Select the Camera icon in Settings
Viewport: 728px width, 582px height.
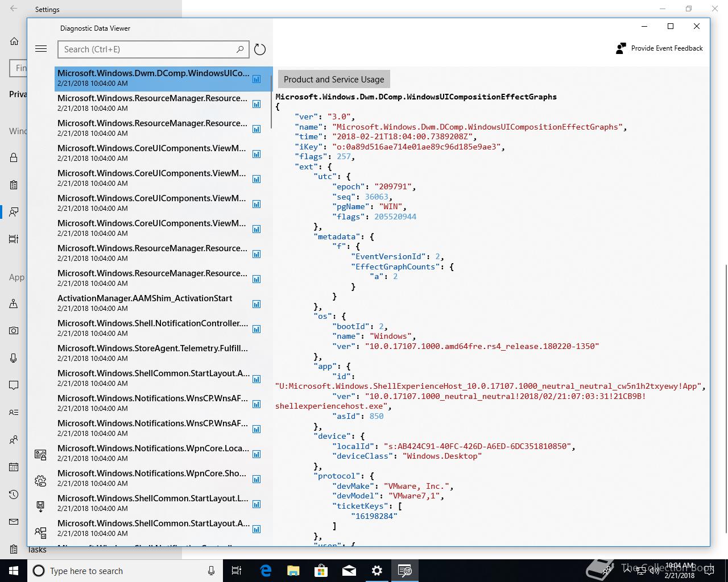[x=14, y=330]
